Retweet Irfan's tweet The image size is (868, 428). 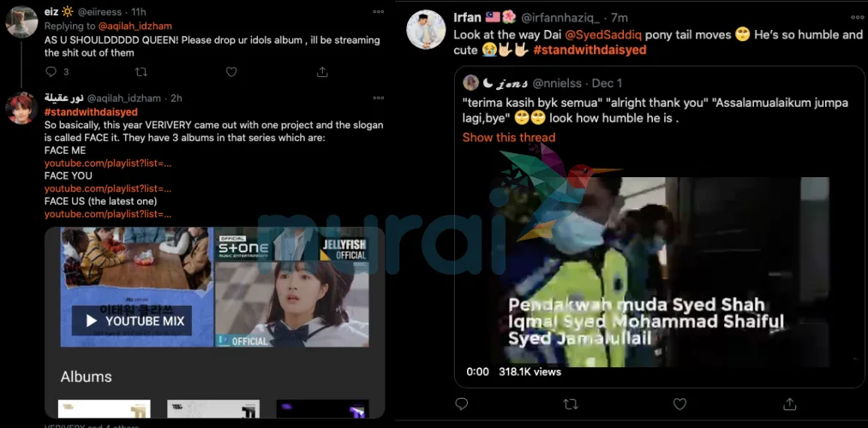[571, 404]
